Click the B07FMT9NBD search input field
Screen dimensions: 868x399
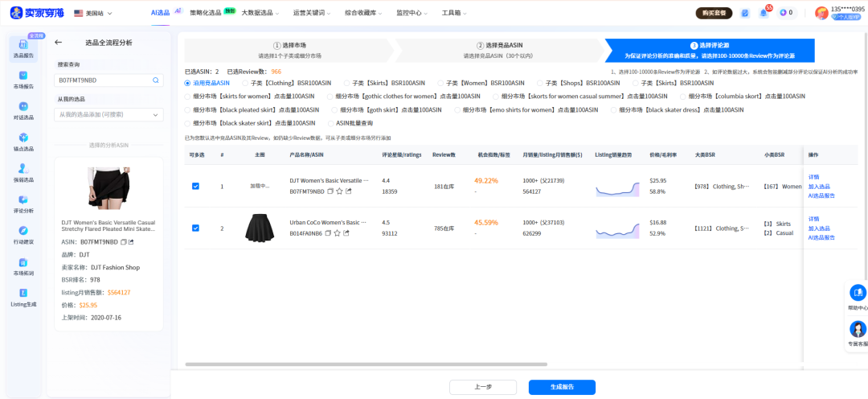(x=104, y=80)
